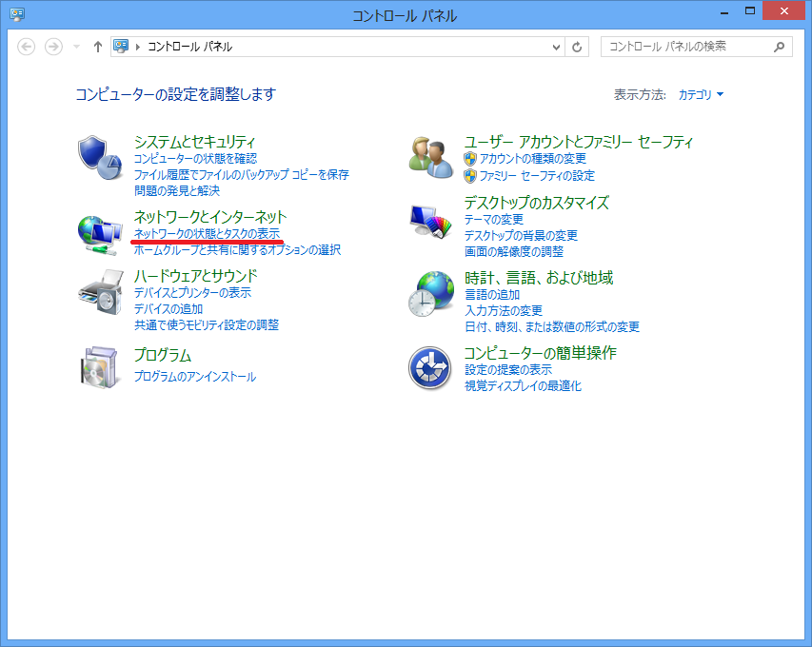Click the search magnifier icon
This screenshot has height=647, width=812.
780,48
